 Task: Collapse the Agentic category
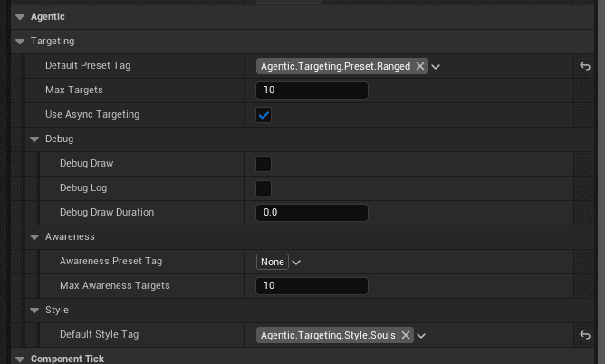click(x=20, y=17)
